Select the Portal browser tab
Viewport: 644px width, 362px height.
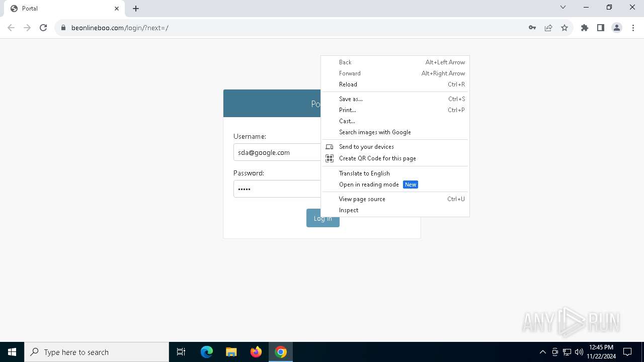pyautogui.click(x=64, y=9)
